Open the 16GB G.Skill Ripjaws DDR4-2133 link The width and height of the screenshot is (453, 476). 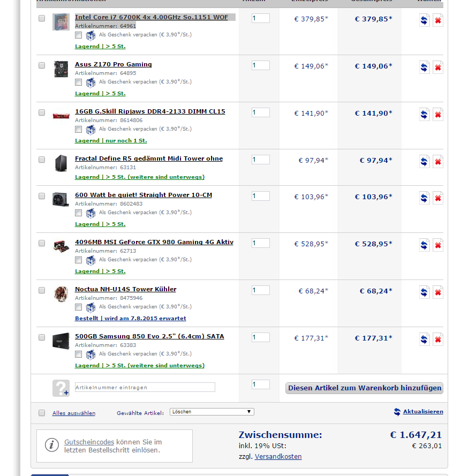tap(150, 111)
